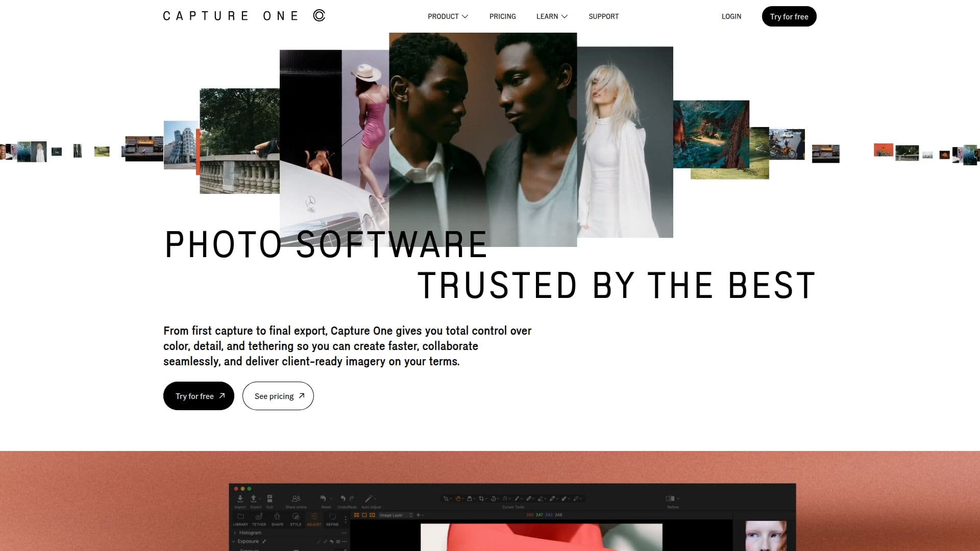Click the grid view icon in app preview
Image resolution: width=980 pixels, height=551 pixels.
pyautogui.click(x=356, y=515)
